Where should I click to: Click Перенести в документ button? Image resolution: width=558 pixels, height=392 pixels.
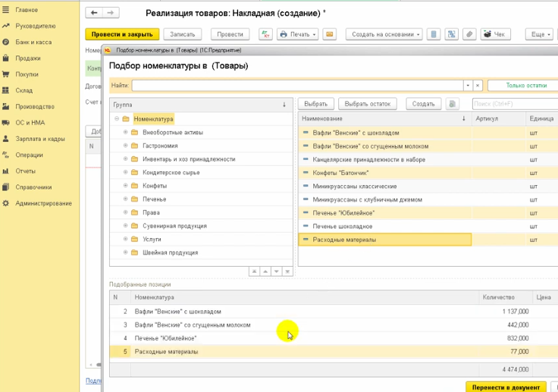(506, 387)
